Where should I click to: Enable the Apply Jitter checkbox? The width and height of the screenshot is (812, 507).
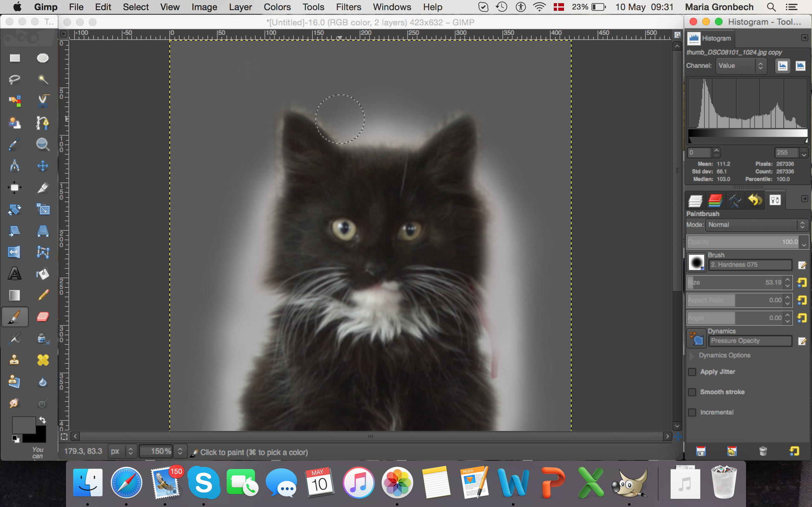coord(692,372)
